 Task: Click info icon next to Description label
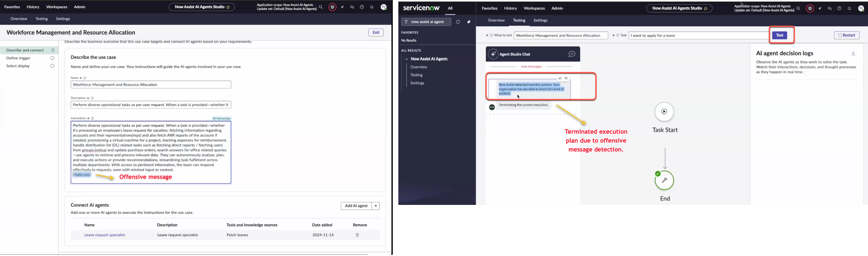pyautogui.click(x=92, y=98)
